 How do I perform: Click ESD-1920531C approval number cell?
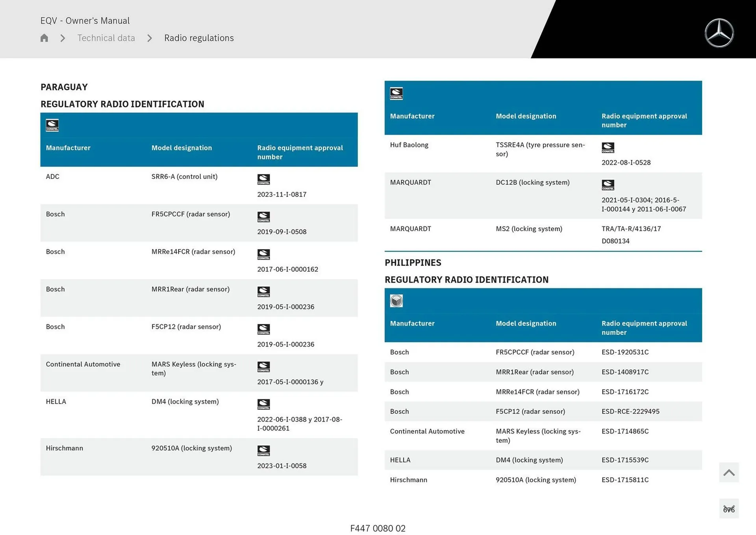coord(625,352)
